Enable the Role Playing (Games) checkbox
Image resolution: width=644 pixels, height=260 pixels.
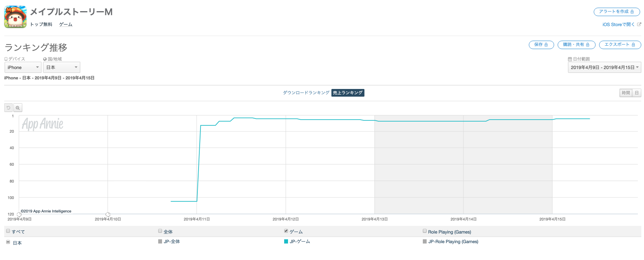[x=425, y=231]
